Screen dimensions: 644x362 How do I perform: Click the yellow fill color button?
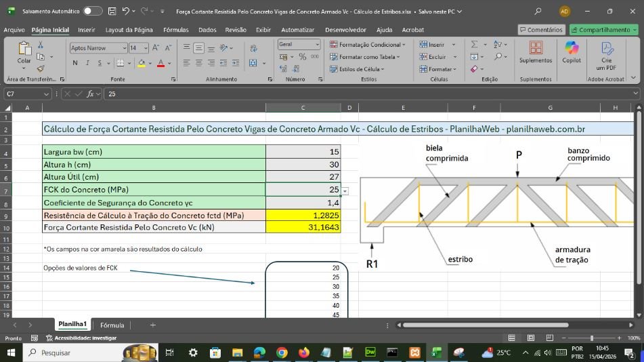pyautogui.click(x=142, y=63)
